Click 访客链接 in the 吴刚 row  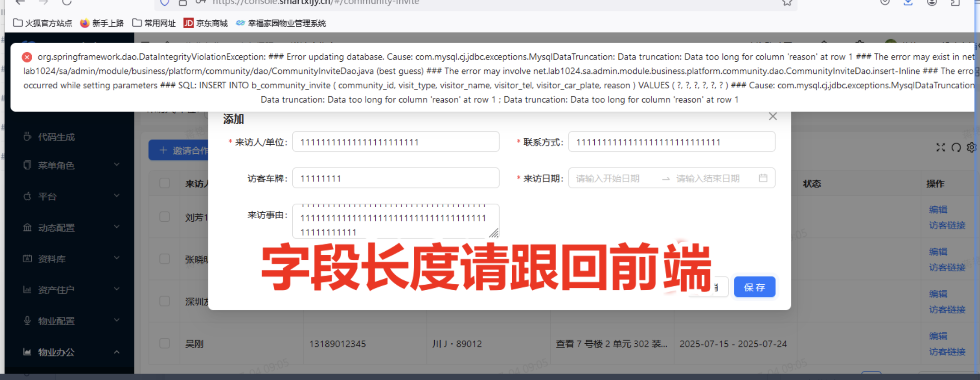tap(947, 351)
